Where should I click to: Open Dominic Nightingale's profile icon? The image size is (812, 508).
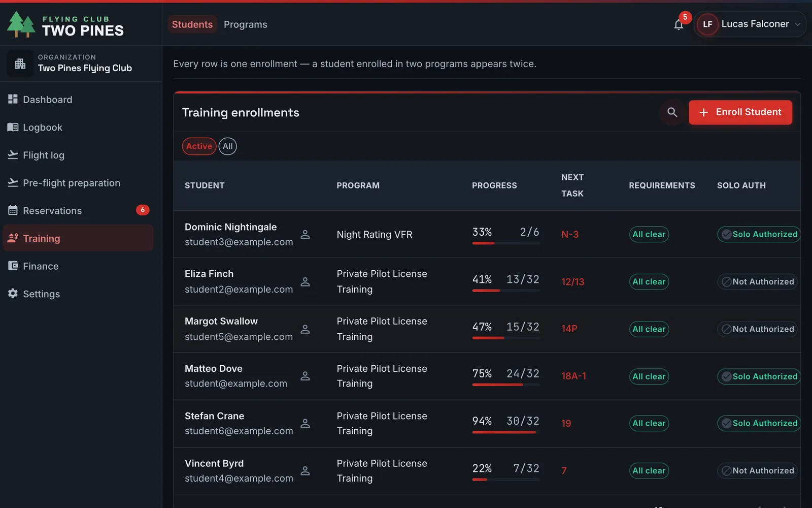pyautogui.click(x=305, y=234)
